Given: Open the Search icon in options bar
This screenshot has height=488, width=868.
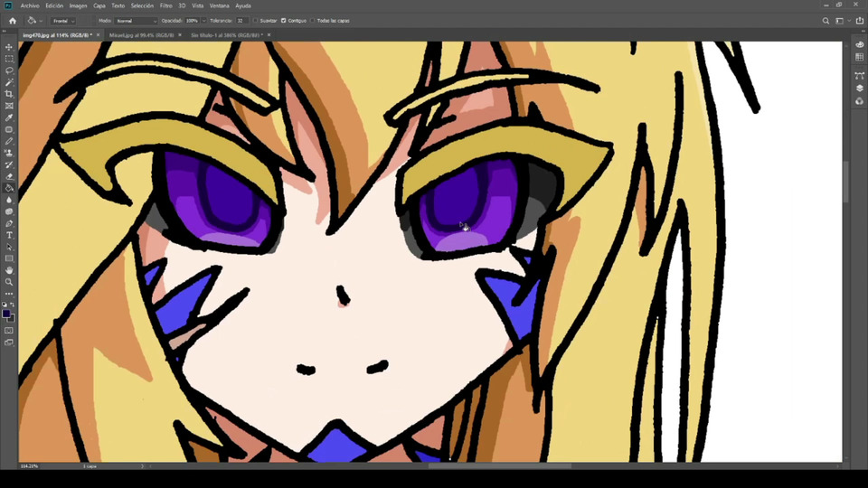Looking at the screenshot, I should 826,21.
